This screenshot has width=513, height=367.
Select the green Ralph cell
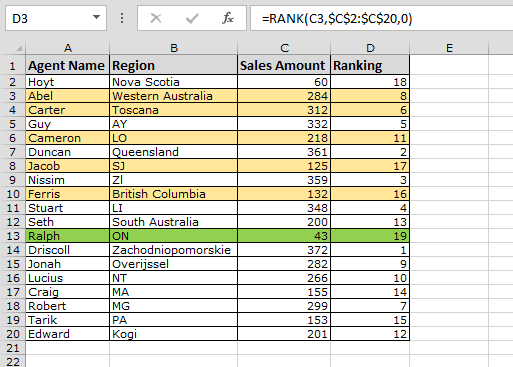point(68,236)
